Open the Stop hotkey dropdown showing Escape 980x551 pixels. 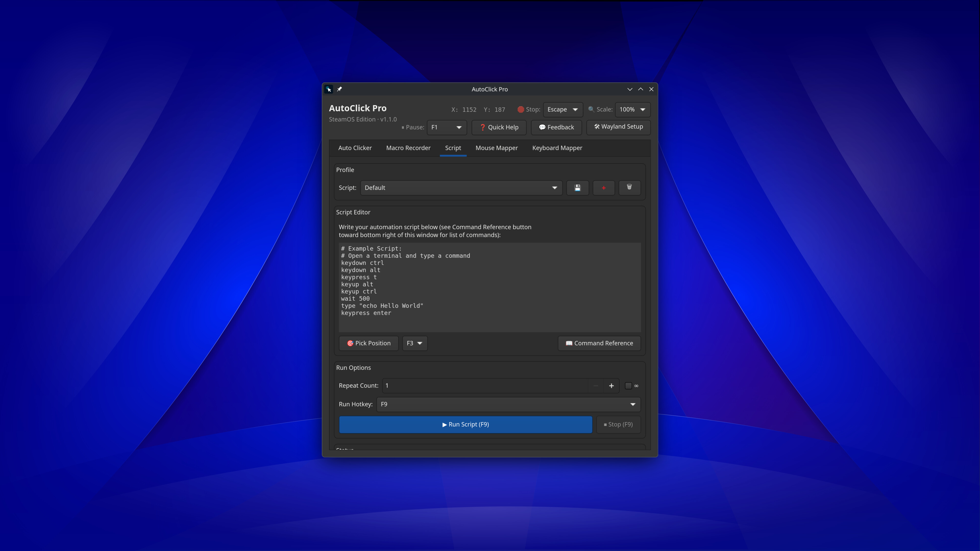click(563, 109)
